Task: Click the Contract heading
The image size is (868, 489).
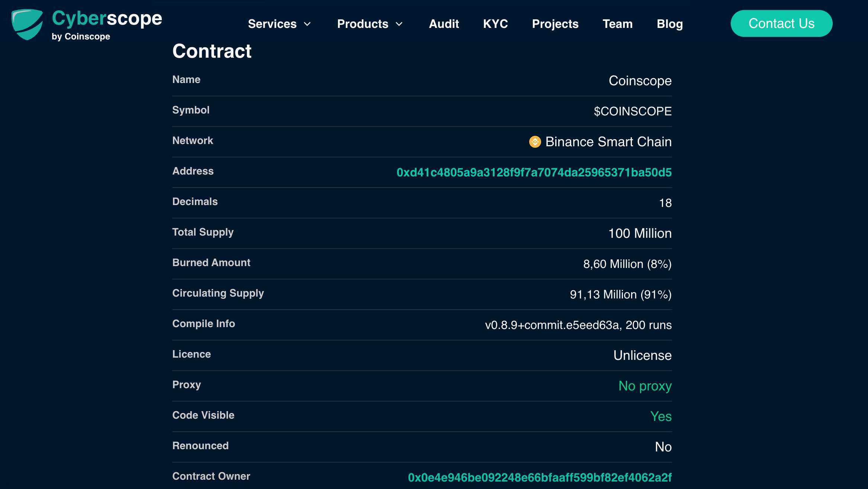Action: (x=212, y=51)
